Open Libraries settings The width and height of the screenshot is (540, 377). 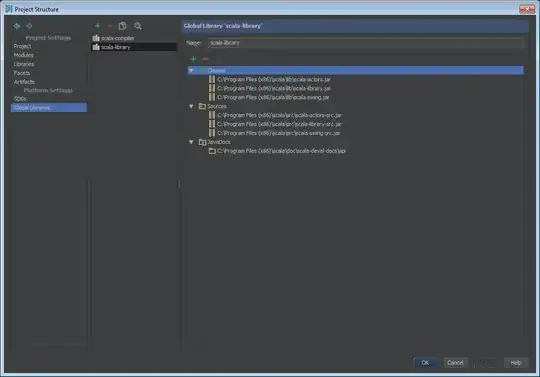(24, 64)
